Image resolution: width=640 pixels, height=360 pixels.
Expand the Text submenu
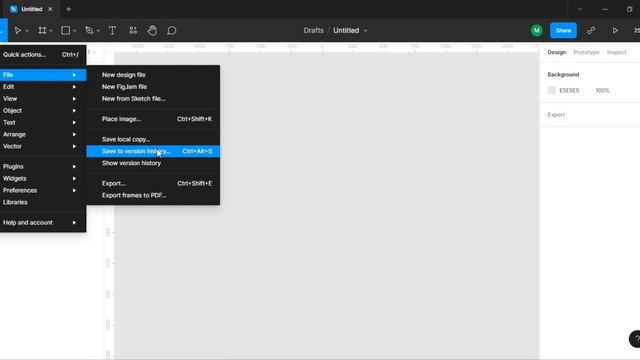tap(43, 122)
